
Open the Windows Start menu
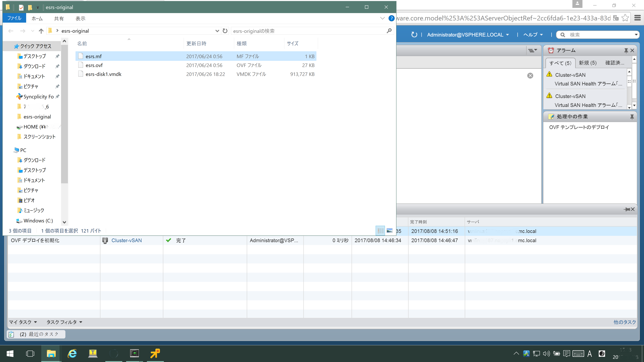[10, 353]
